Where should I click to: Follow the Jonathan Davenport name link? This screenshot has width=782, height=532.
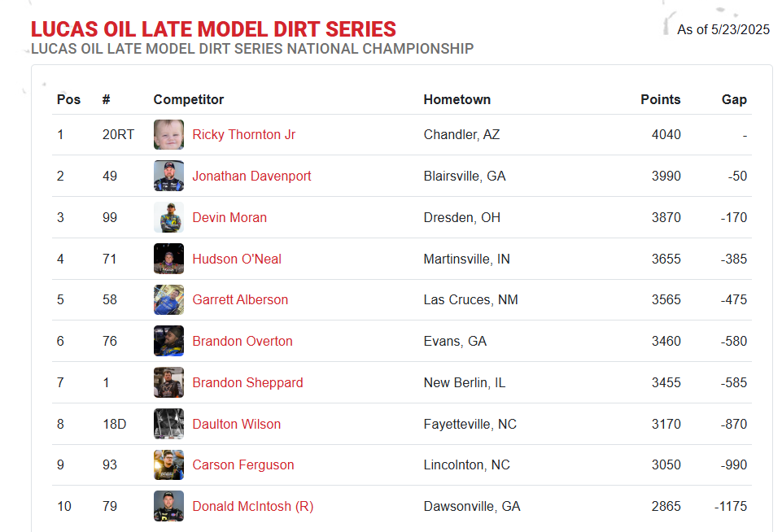pyautogui.click(x=251, y=176)
